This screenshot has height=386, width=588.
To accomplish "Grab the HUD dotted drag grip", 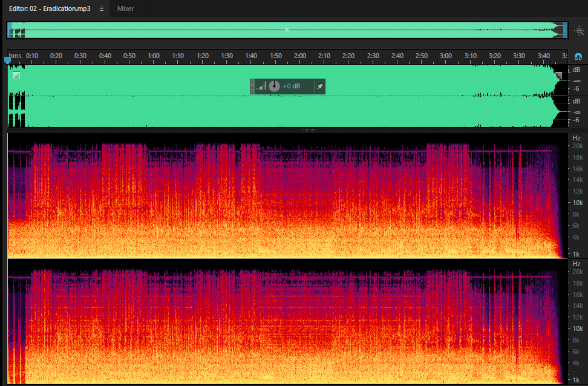I will coord(252,87).
